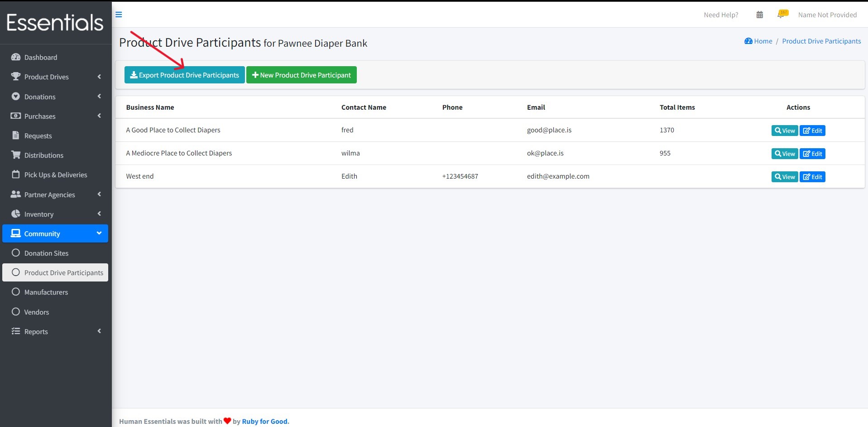868x427 pixels.
Task: Select Manufacturers submenu item
Action: [x=55, y=292]
